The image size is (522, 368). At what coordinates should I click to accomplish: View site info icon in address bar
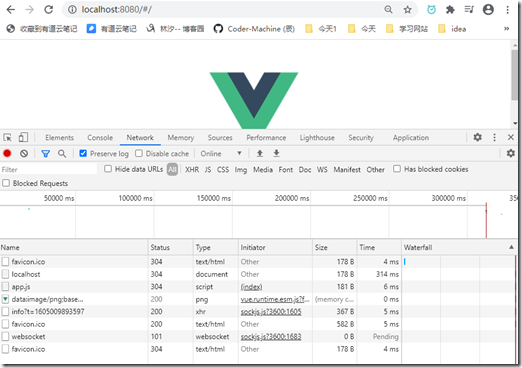pos(72,10)
